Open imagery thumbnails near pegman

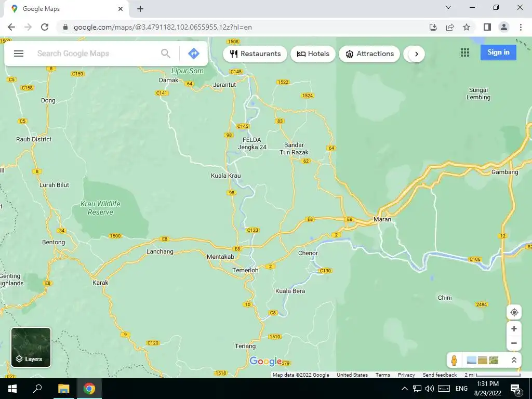tap(483, 361)
